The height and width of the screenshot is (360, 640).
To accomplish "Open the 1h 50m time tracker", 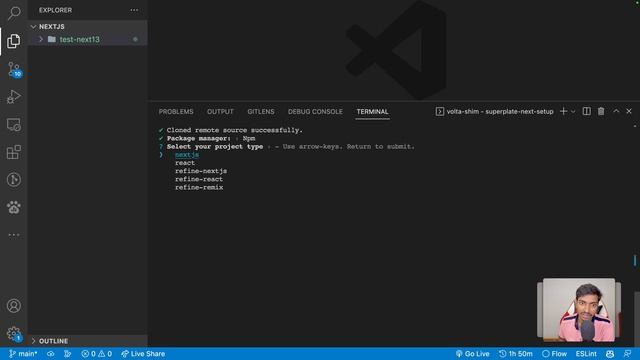I will (516, 354).
